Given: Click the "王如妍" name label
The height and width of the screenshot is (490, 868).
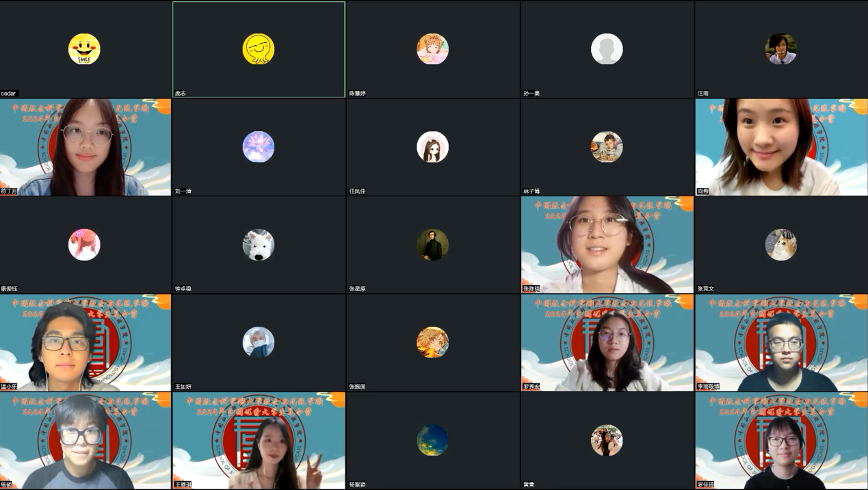Looking at the screenshot, I should tap(183, 387).
